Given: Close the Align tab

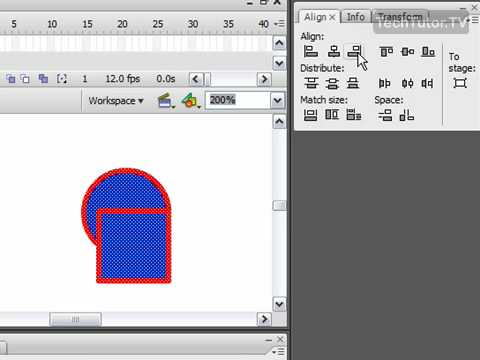Looking at the screenshot, I should pyautogui.click(x=332, y=18).
